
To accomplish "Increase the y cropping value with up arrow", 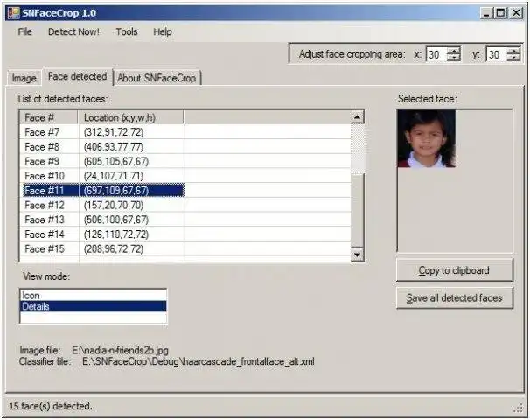I will [513, 51].
